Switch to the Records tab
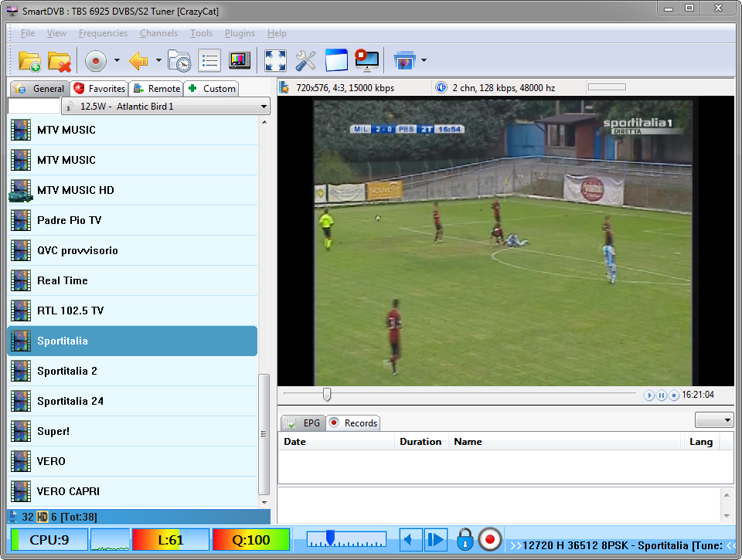Viewport: 742px width, 560px height. (x=353, y=423)
